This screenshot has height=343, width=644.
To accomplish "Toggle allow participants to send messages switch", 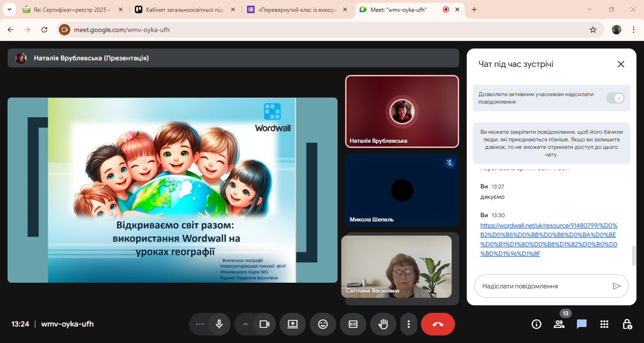I will pyautogui.click(x=615, y=98).
